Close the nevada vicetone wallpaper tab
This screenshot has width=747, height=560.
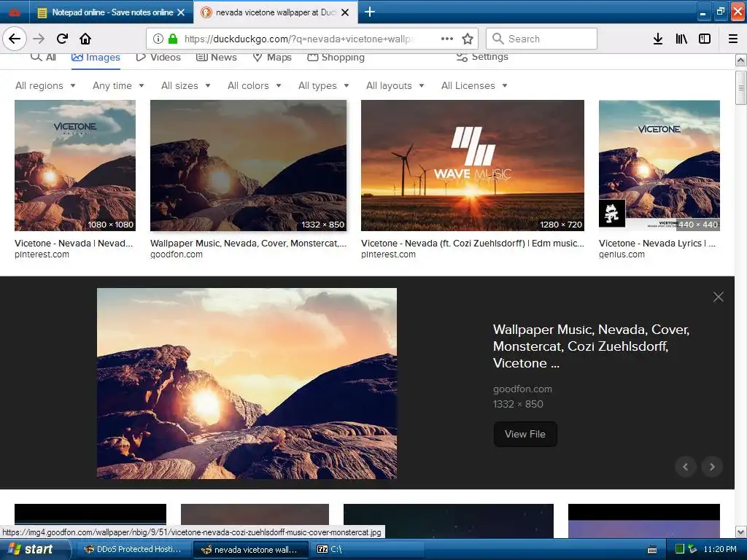tap(345, 12)
